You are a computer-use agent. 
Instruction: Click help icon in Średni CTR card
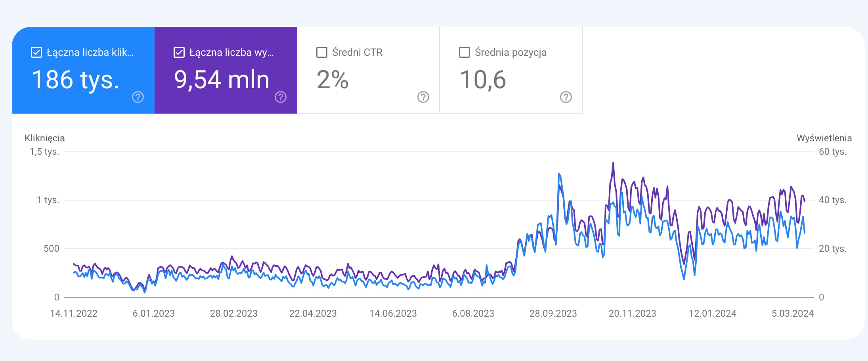tap(423, 97)
